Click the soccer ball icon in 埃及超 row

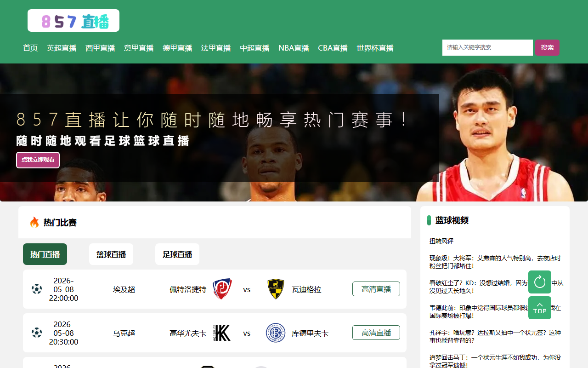click(37, 289)
